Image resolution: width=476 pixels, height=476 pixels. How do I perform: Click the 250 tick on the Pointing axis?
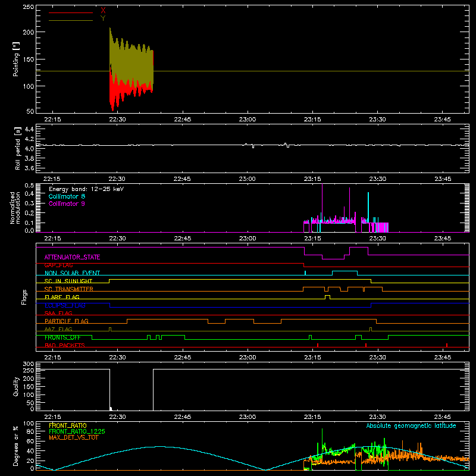click(29, 7)
